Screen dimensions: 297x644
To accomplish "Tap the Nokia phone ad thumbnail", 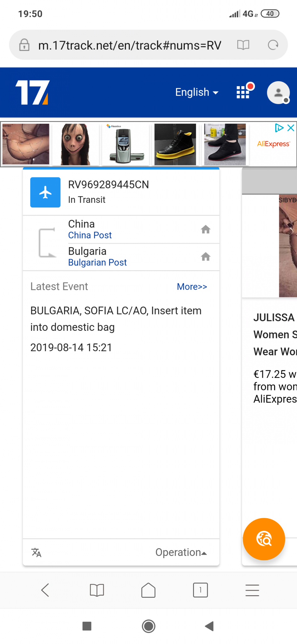I will point(126,144).
